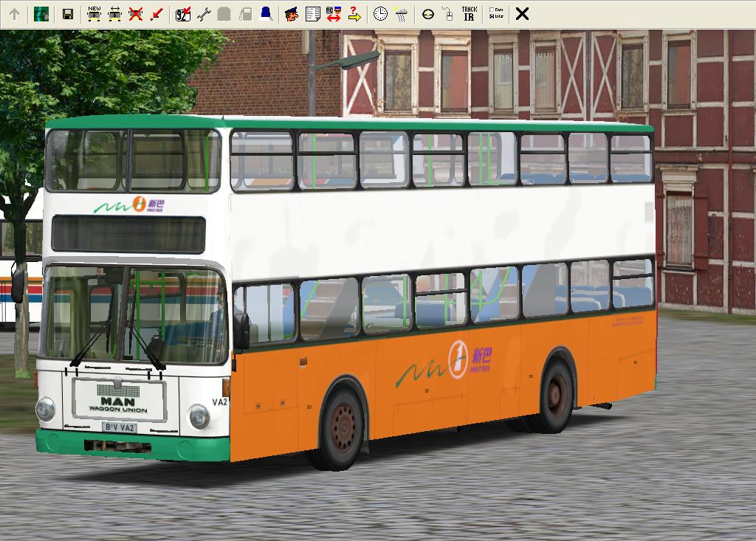Viewport: 756px width, 541px height.
Task: Place a NEW bus
Action: point(94,14)
